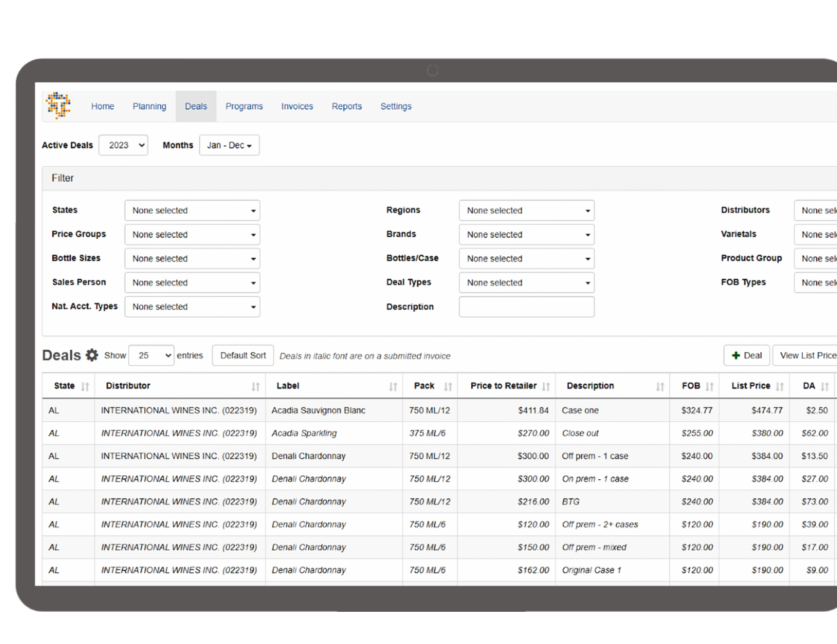Open the States filter dropdown
837x644 pixels.
click(192, 211)
